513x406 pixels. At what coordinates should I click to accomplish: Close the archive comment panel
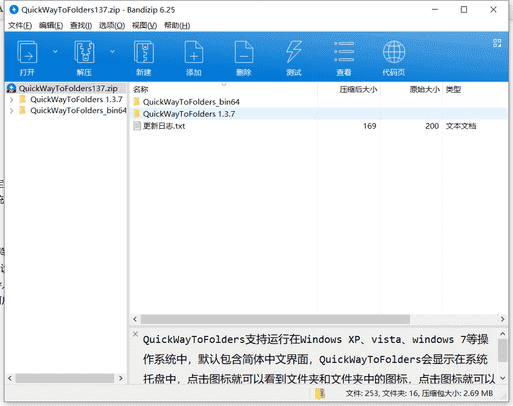135,334
